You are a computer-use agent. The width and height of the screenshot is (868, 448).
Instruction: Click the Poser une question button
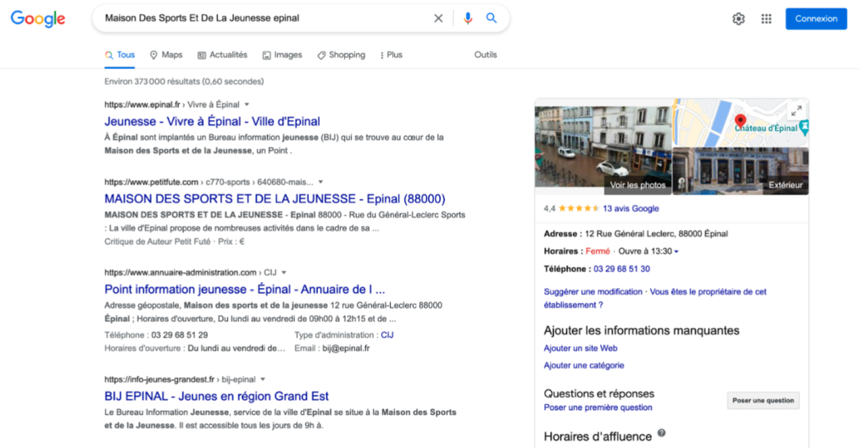point(763,401)
